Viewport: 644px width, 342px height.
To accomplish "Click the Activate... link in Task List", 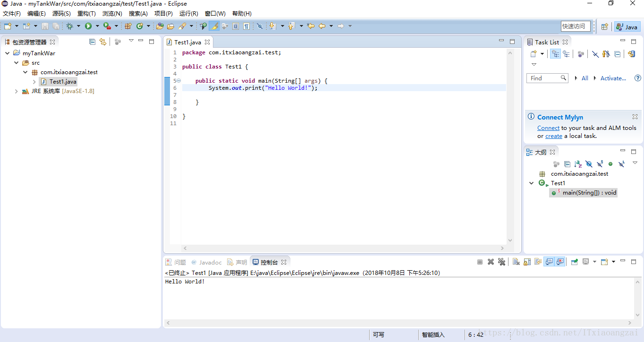I will (613, 78).
